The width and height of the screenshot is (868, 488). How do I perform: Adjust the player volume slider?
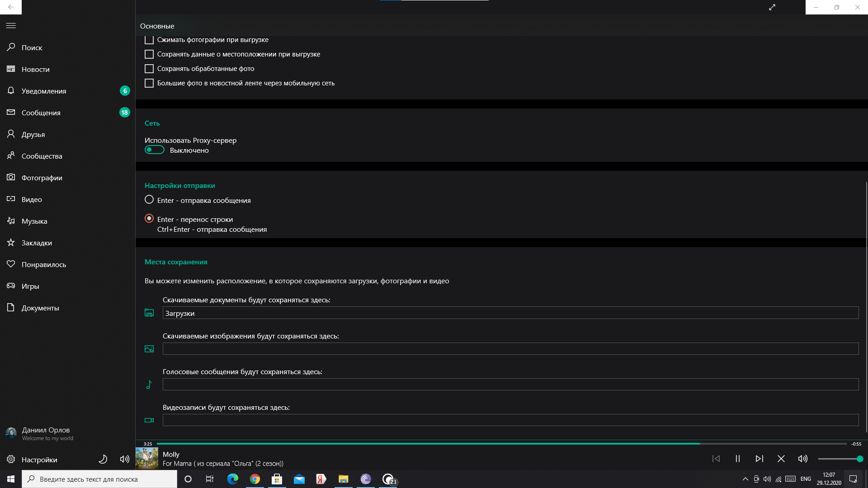point(840,459)
